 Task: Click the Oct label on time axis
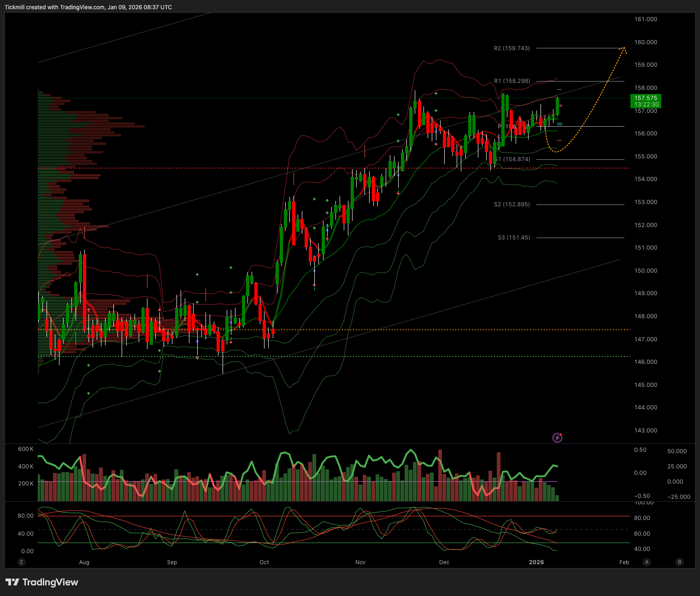pyautogui.click(x=264, y=562)
